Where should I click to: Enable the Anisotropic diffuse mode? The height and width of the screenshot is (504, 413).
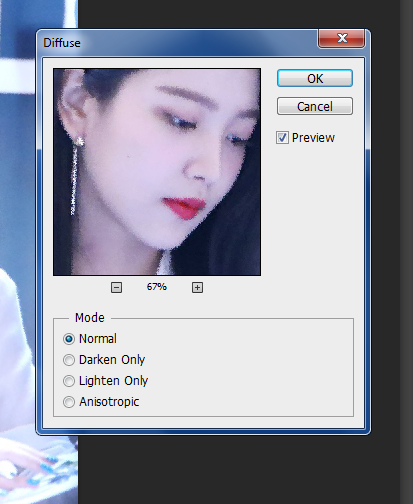coord(69,402)
